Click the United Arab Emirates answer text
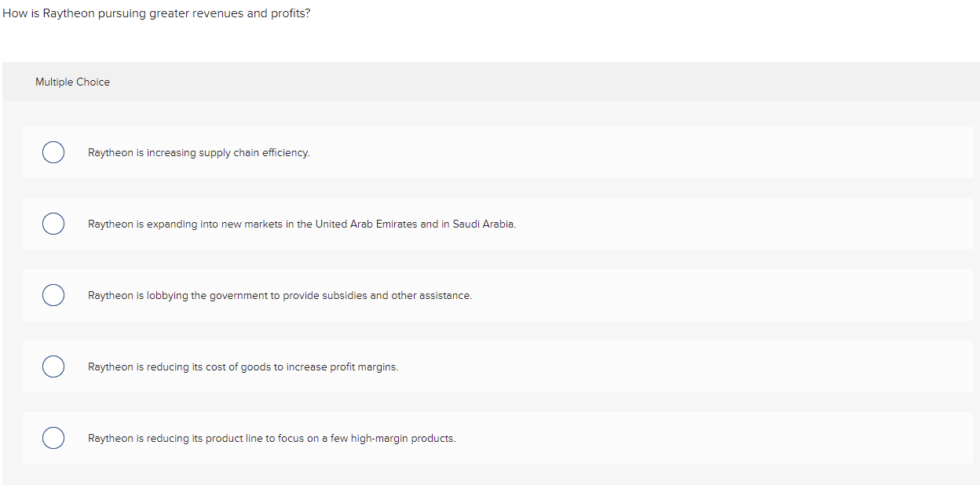The width and height of the screenshot is (980, 485). tap(302, 224)
